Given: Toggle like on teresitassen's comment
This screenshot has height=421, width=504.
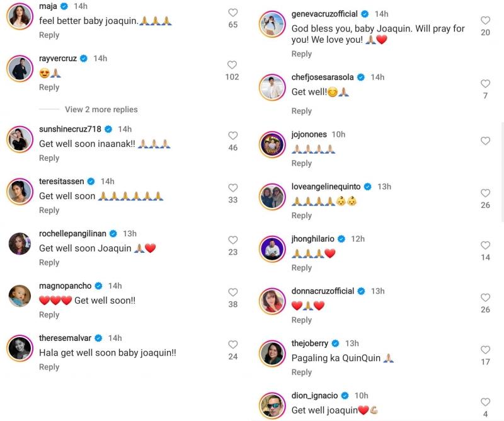Looking at the screenshot, I should (x=232, y=188).
